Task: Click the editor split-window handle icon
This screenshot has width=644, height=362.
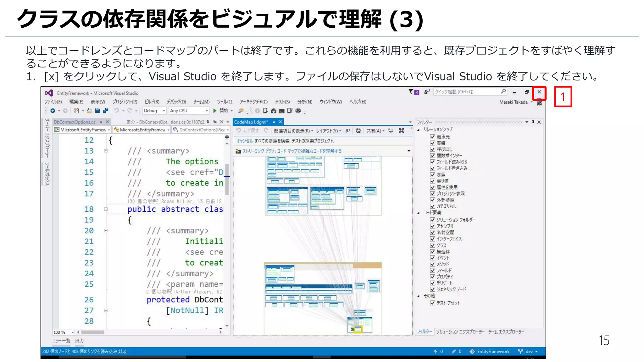Action: 227,137
